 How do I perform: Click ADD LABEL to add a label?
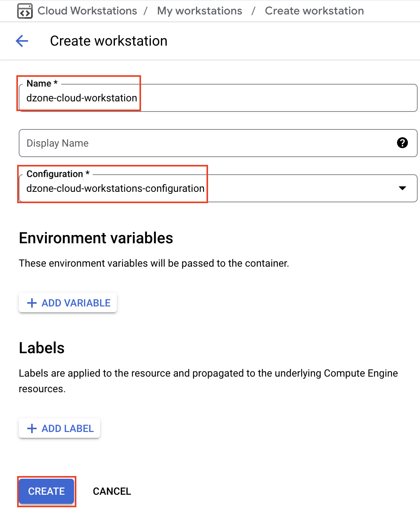(x=59, y=428)
